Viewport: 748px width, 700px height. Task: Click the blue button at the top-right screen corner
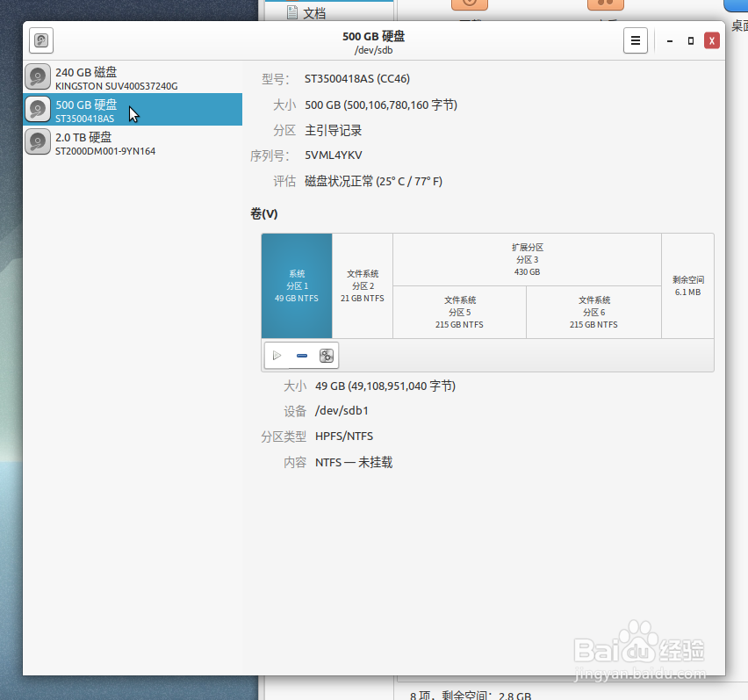736,5
